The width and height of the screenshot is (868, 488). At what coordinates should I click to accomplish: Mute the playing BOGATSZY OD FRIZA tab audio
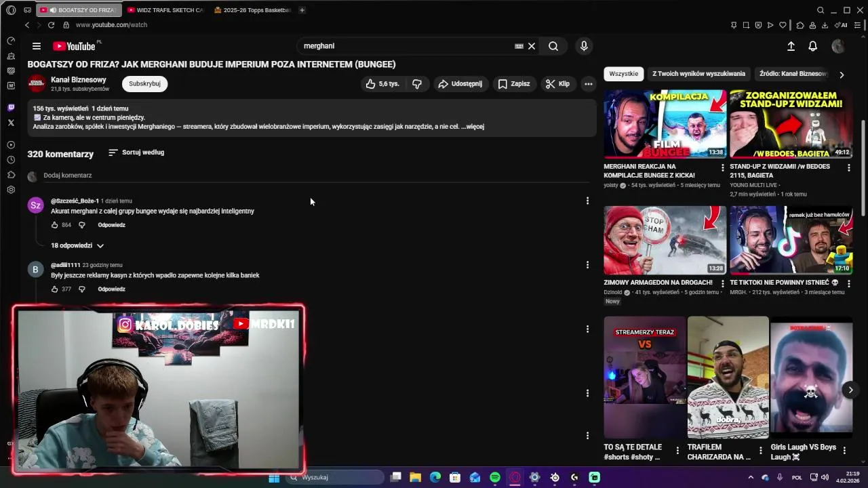53,10
